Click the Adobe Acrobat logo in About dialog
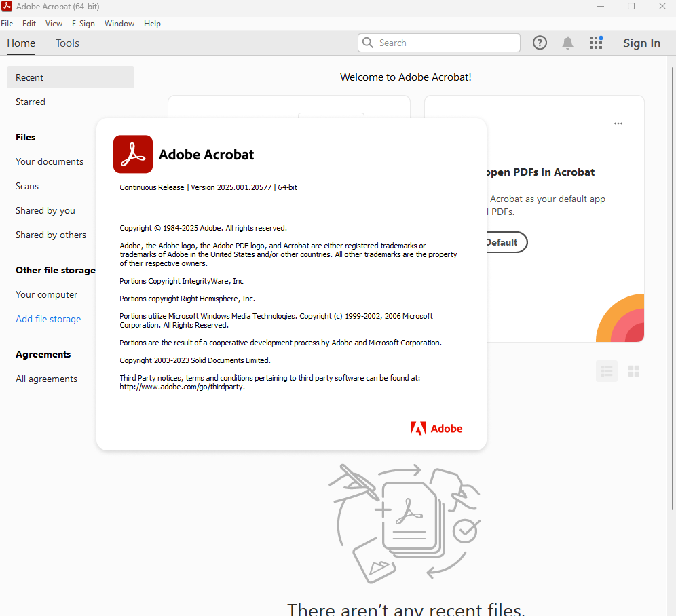 point(133,154)
